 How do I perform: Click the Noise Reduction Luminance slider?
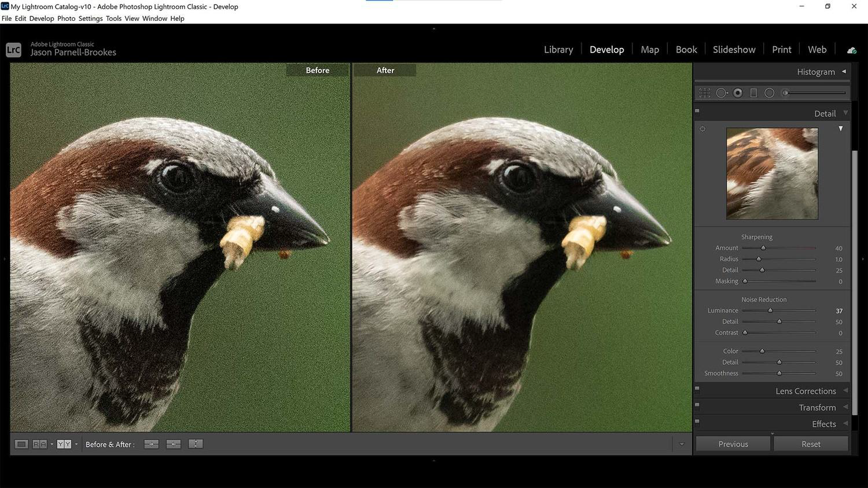[x=779, y=310]
